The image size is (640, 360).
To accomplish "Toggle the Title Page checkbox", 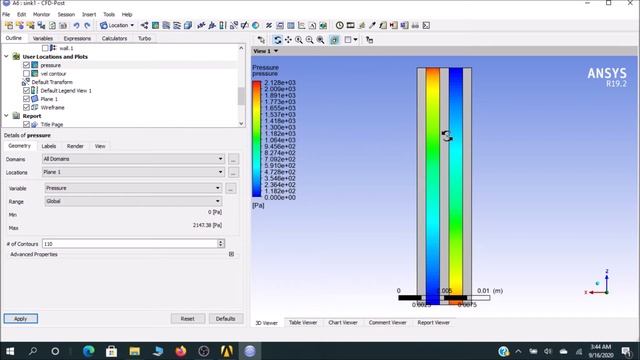I will coord(27,124).
